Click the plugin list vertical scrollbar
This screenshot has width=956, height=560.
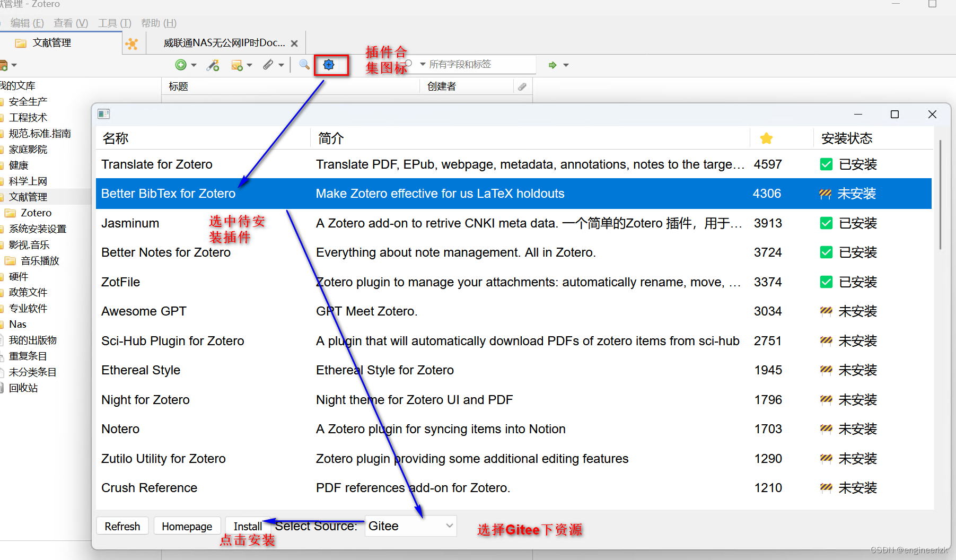pos(940,195)
